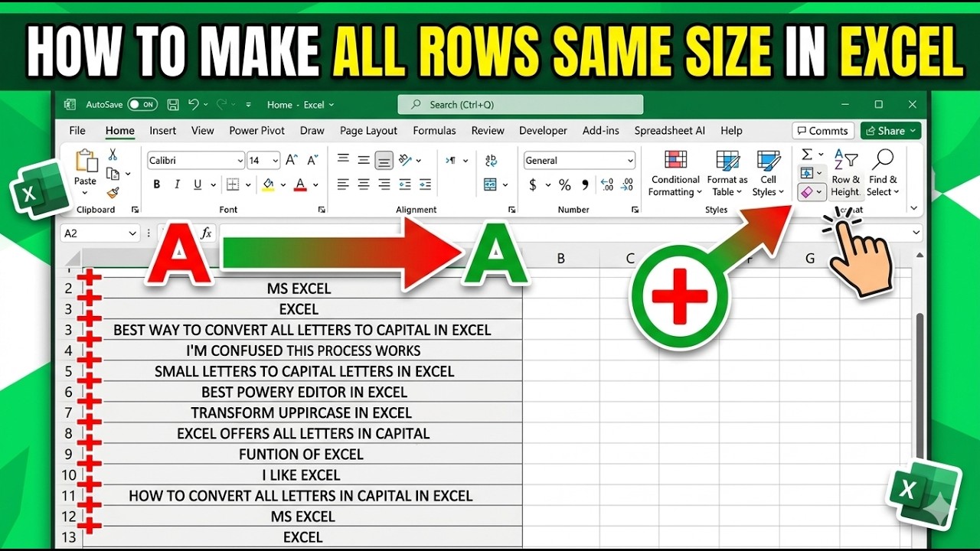Image resolution: width=980 pixels, height=551 pixels.
Task: Switch to the Page Layout tab
Action: point(369,131)
